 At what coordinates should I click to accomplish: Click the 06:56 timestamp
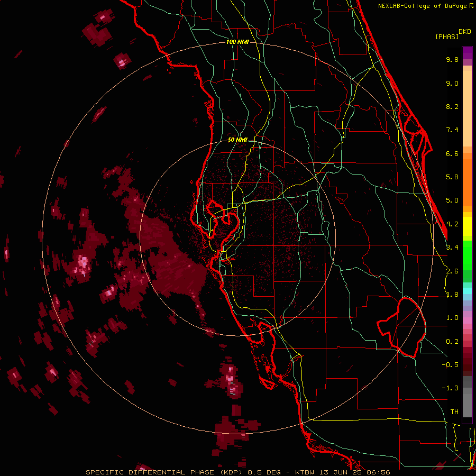point(378,472)
